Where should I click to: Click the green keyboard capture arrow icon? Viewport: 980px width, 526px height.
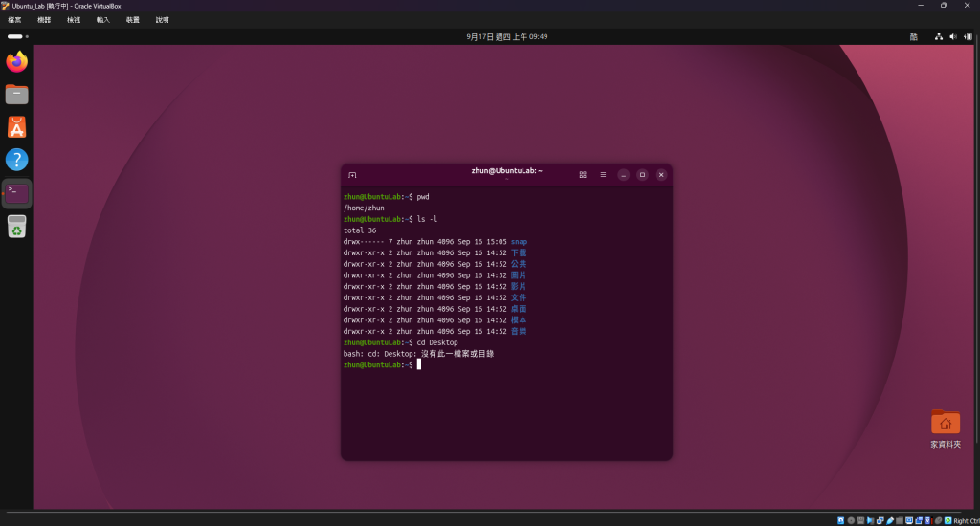(x=948, y=520)
